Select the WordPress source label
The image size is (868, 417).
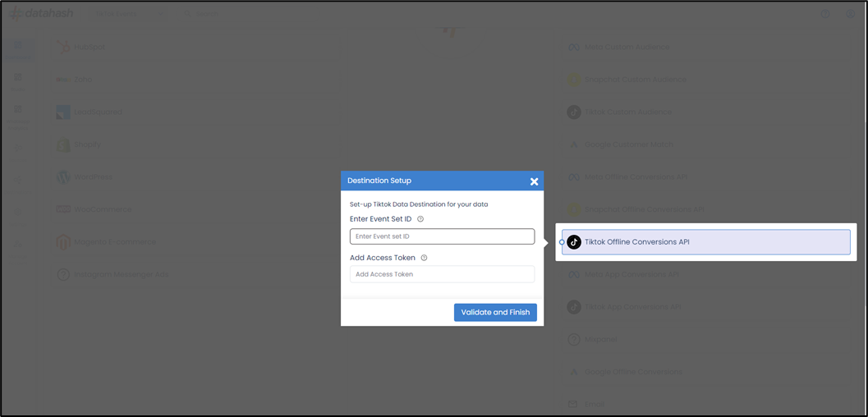[x=93, y=177]
